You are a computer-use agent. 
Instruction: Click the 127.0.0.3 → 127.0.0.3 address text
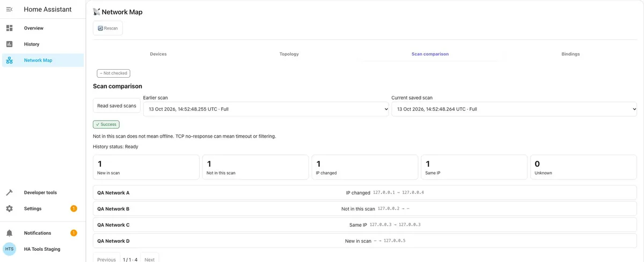pyautogui.click(x=395, y=224)
